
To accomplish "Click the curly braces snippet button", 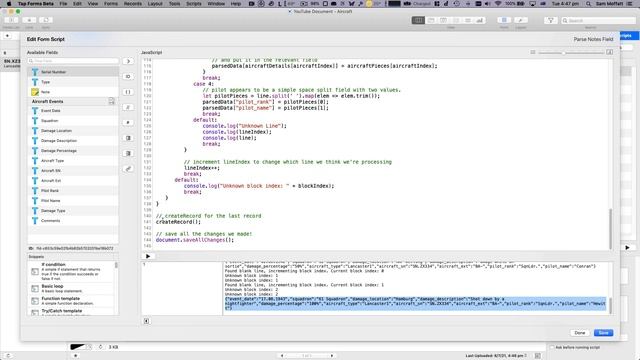I will [x=128, y=92].
